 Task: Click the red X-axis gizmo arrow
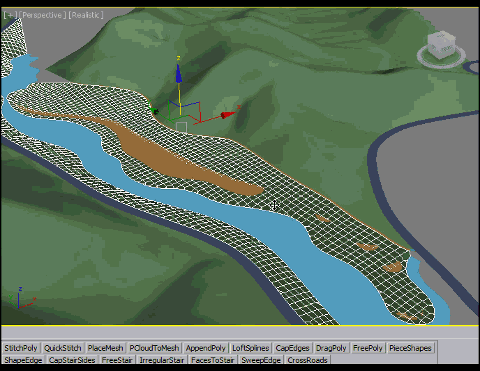[228, 115]
